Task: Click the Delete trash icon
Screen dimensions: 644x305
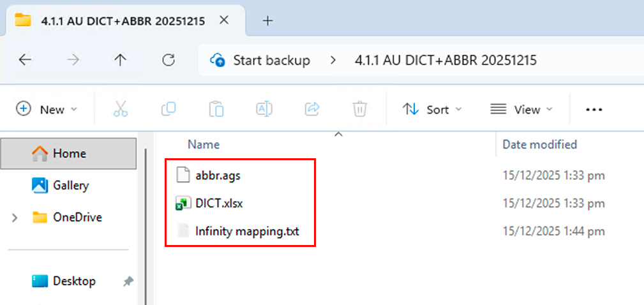Action: tap(360, 110)
